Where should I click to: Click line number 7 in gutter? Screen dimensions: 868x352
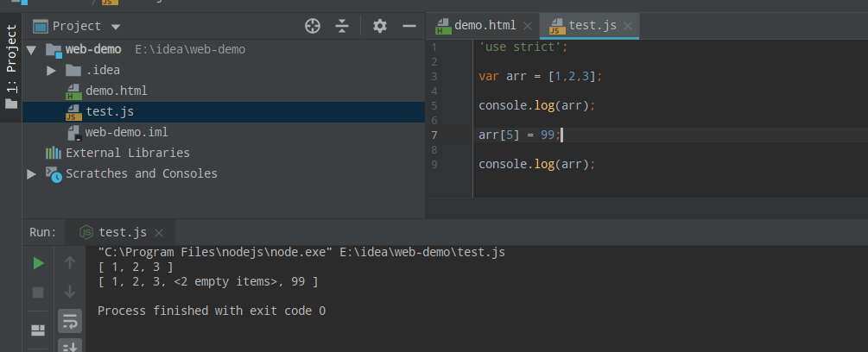click(434, 135)
